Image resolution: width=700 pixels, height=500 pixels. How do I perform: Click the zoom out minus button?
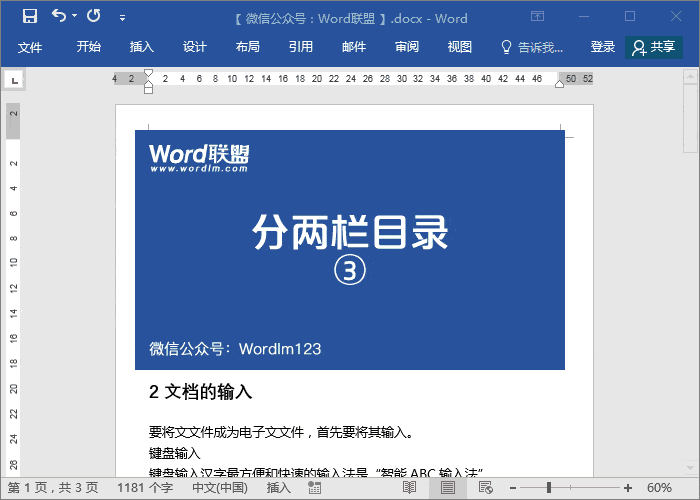pos(513,488)
